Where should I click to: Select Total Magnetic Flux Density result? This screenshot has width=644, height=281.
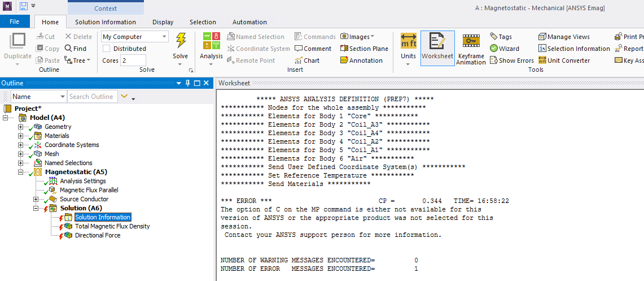[x=112, y=226]
